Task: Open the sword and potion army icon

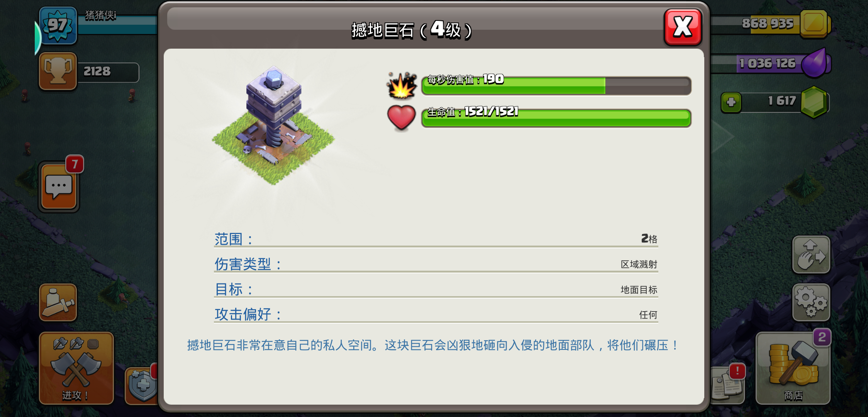Action: point(58,302)
